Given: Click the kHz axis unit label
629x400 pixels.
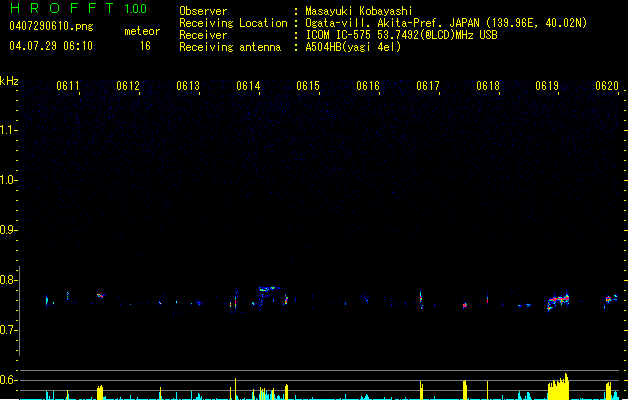Looking at the screenshot, I should tap(9, 81).
